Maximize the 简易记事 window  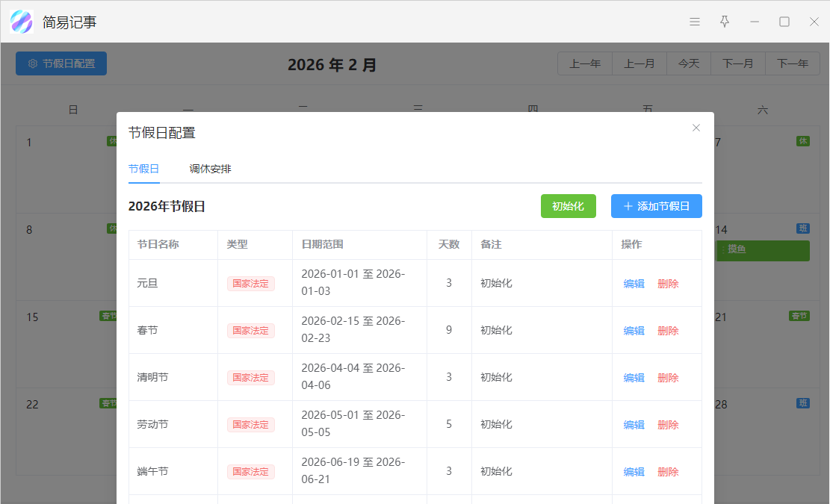784,22
